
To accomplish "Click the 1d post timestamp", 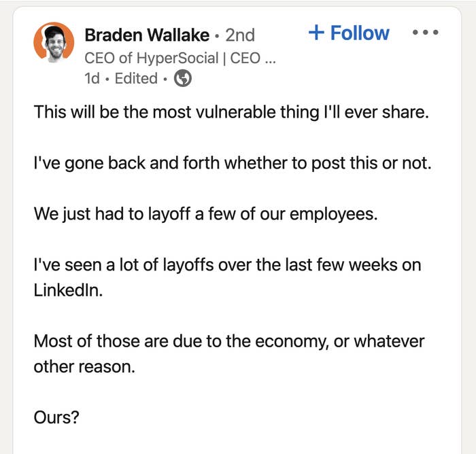I will pos(92,78).
